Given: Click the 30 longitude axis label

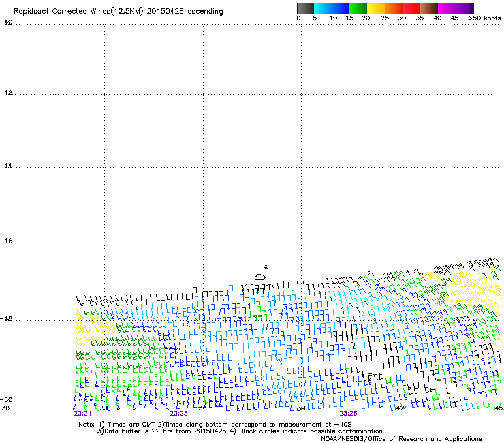Looking at the screenshot, I should point(5,408).
